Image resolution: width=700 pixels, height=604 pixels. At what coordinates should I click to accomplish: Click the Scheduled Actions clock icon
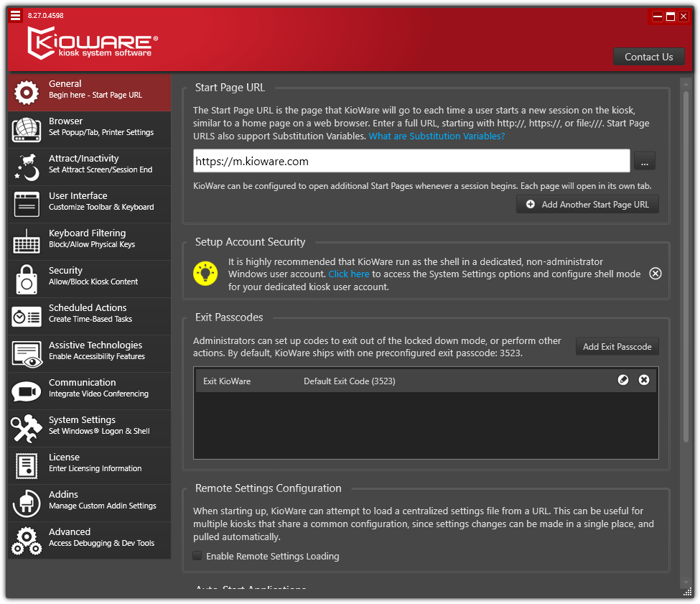(x=27, y=317)
